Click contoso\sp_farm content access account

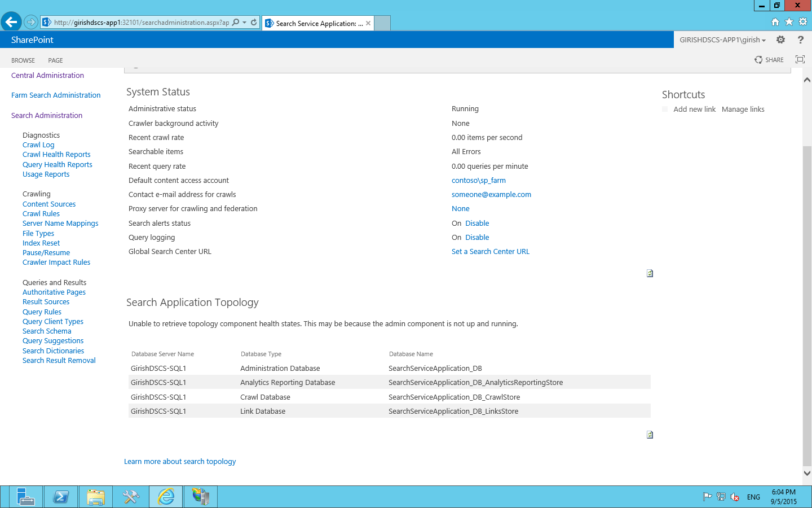[x=479, y=180]
